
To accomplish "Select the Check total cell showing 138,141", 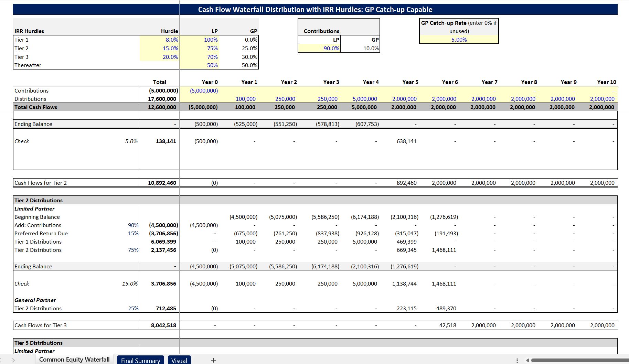I will tap(165, 141).
